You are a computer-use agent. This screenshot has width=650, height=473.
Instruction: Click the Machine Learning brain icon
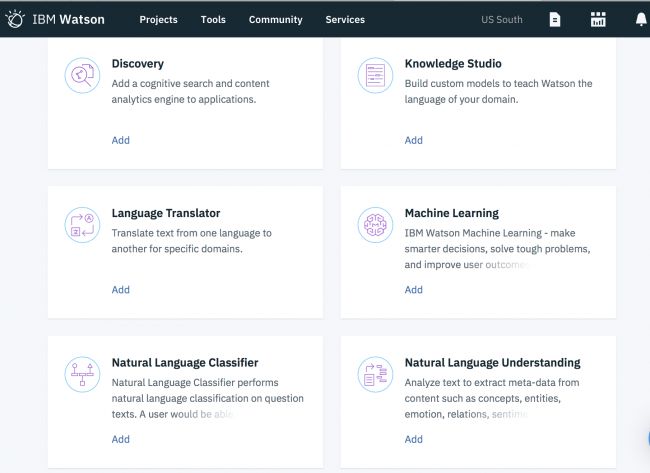(375, 225)
